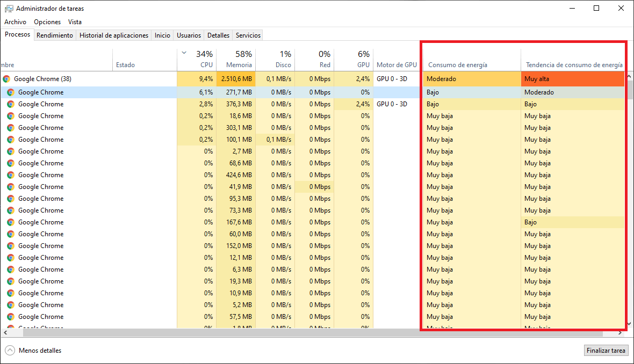Image resolution: width=634 pixels, height=364 pixels.
Task: Open the Usuarios tab
Action: click(189, 35)
